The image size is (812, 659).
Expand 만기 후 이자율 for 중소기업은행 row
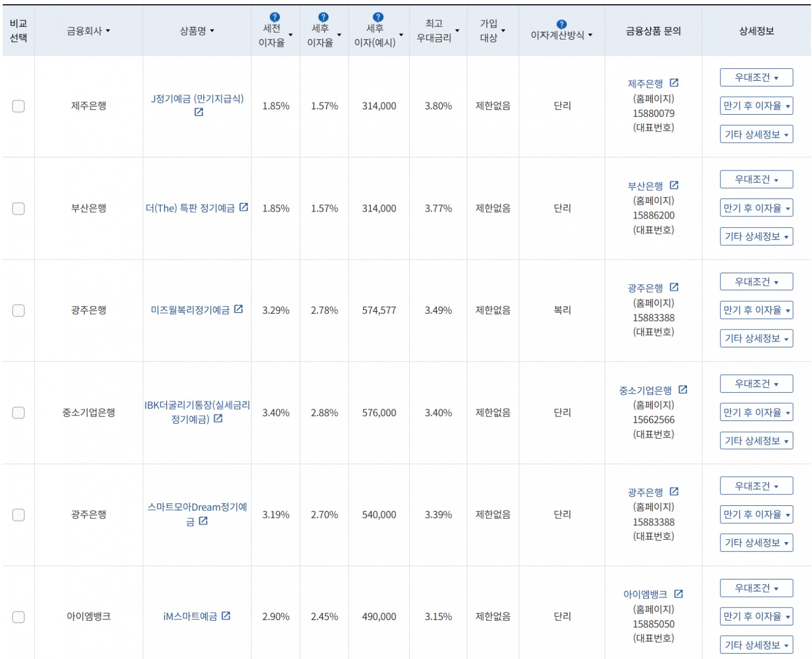click(756, 412)
